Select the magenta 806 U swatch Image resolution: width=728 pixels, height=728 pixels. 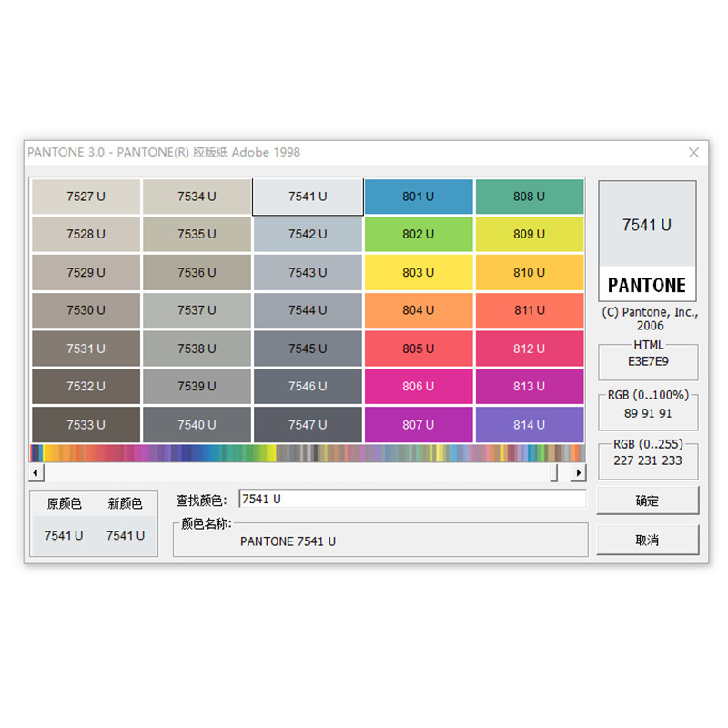click(x=419, y=386)
